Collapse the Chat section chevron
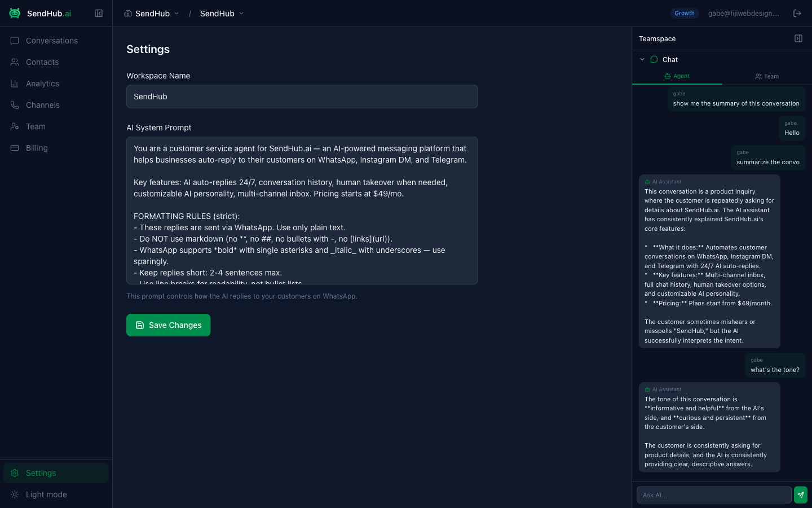The height and width of the screenshot is (508, 812). [642, 59]
